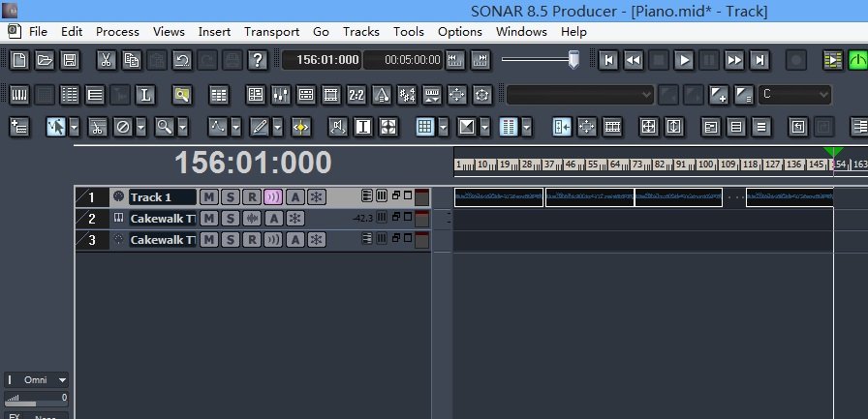Open the Transport menu

click(x=270, y=32)
